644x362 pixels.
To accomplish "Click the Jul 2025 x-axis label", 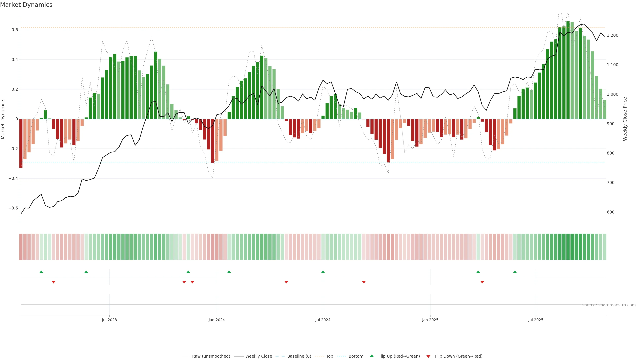I will 536,320.
